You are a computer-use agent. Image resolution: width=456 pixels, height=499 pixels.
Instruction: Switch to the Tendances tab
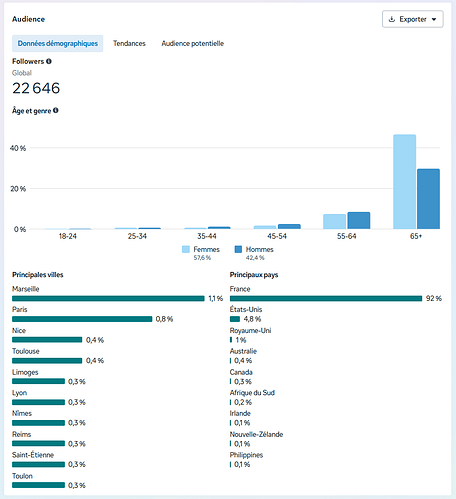129,43
